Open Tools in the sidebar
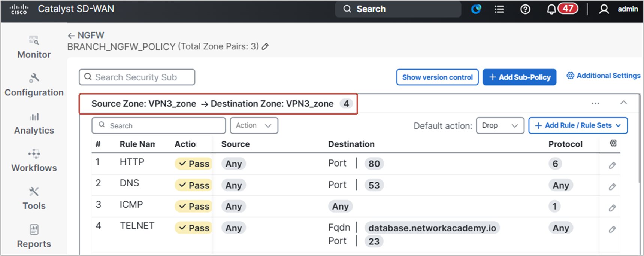 coord(34,199)
